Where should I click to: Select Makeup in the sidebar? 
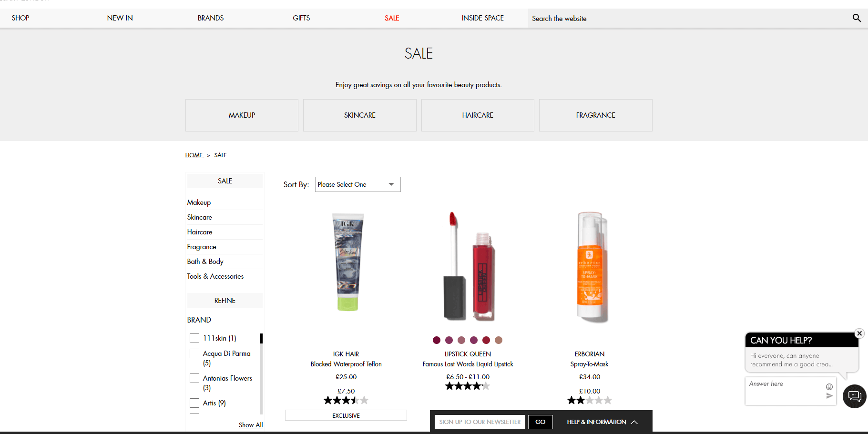(199, 202)
